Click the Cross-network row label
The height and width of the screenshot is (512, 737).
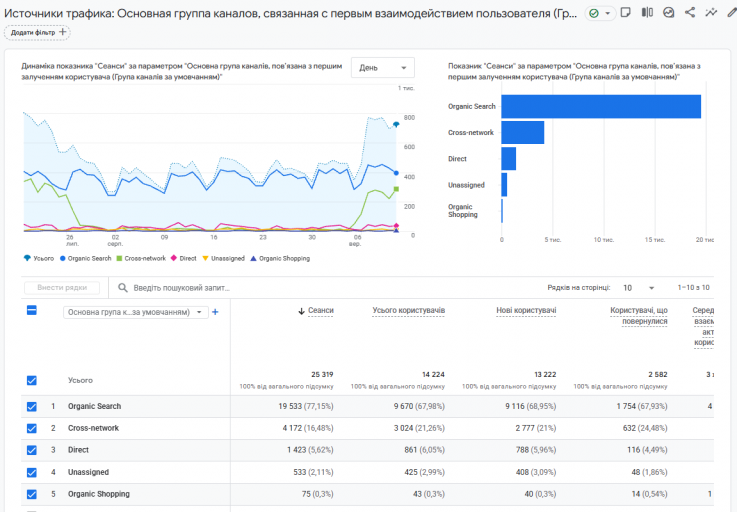(x=93, y=428)
